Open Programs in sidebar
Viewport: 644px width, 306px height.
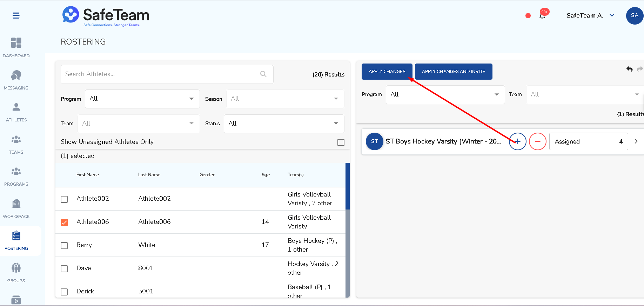(x=16, y=176)
